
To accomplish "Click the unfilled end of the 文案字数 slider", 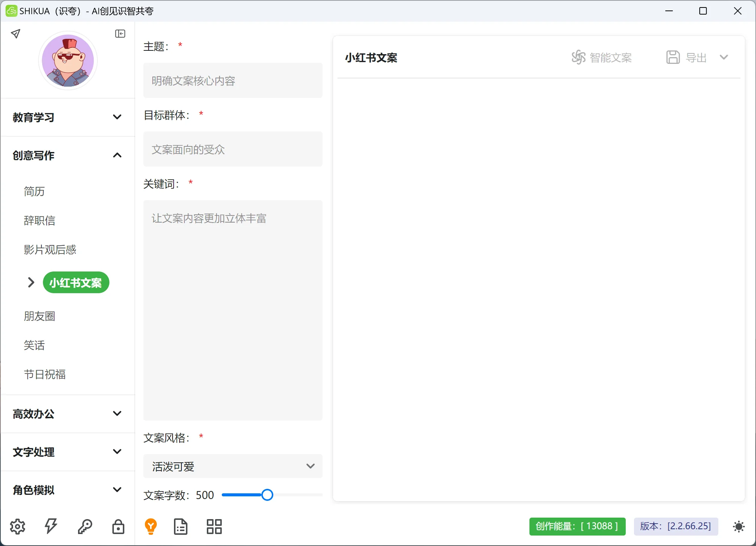I will 320,495.
